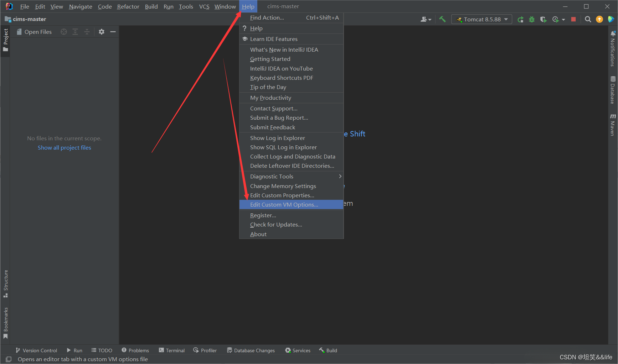This screenshot has height=364, width=618.
Task: Open My Productivity entry
Action: click(x=292, y=98)
